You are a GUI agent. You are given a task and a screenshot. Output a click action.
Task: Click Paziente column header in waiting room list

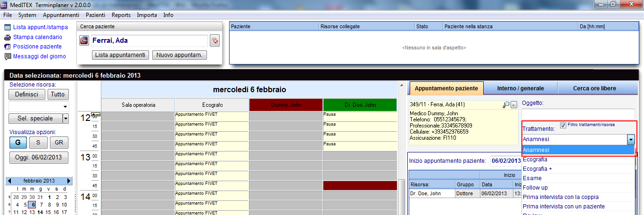(x=273, y=26)
